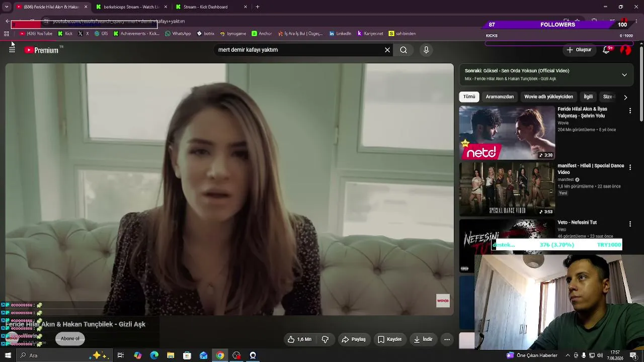Open options for Şehrin Yolu video
The image size is (644, 362).
click(630, 111)
